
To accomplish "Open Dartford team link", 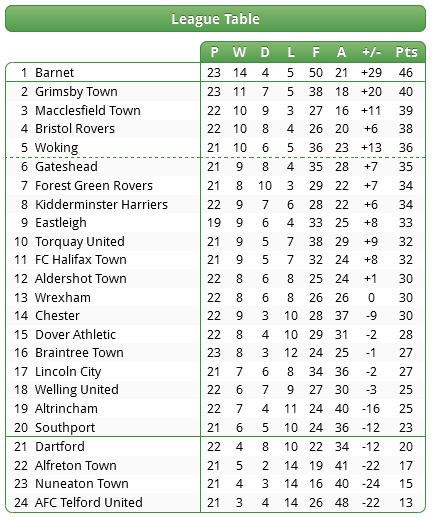I will click(60, 446).
